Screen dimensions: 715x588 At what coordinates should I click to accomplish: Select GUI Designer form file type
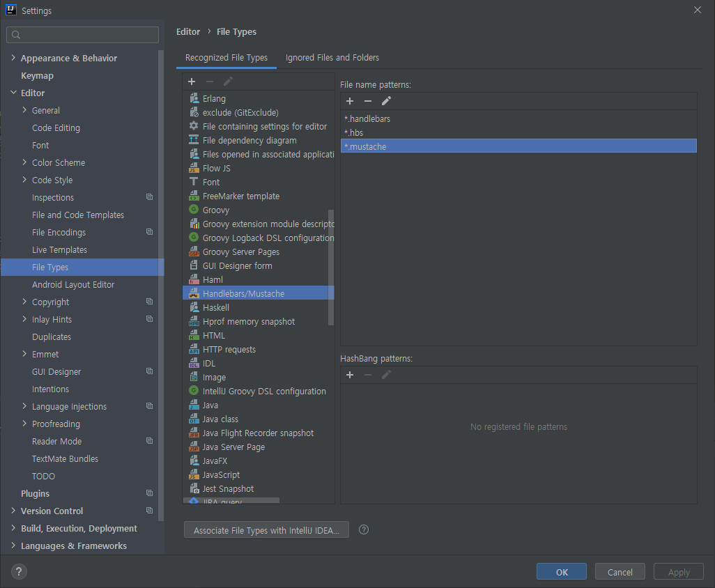click(x=259, y=265)
